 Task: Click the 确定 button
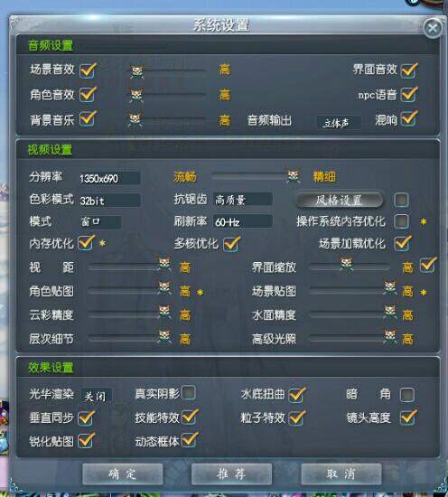(x=123, y=474)
